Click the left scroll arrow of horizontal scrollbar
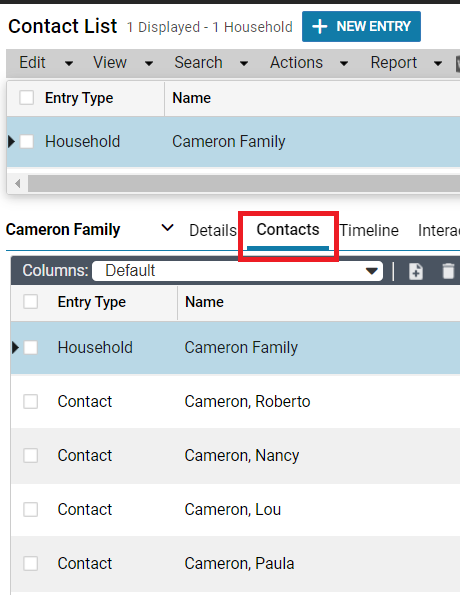460x595 pixels. pyautogui.click(x=17, y=184)
